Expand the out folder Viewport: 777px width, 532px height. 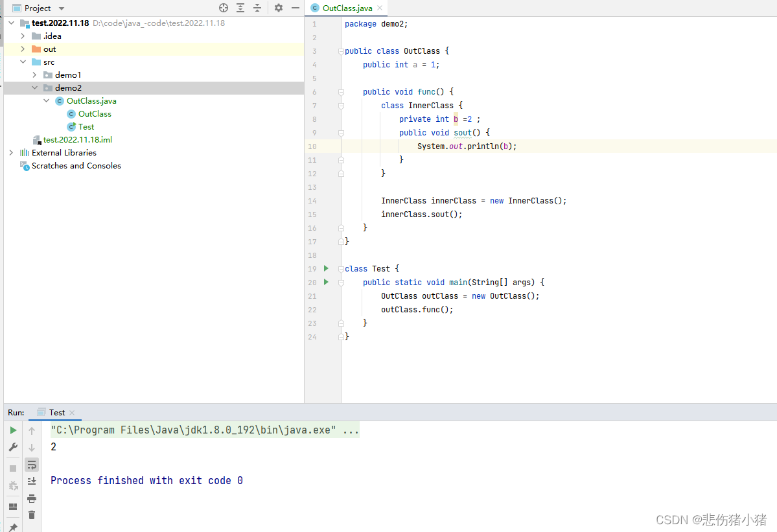(x=23, y=49)
